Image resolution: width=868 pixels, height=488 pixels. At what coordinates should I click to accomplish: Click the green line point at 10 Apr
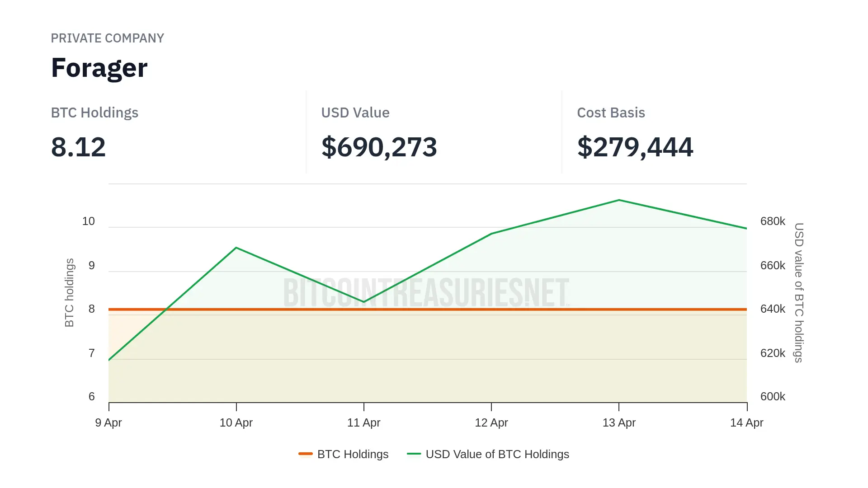point(236,248)
